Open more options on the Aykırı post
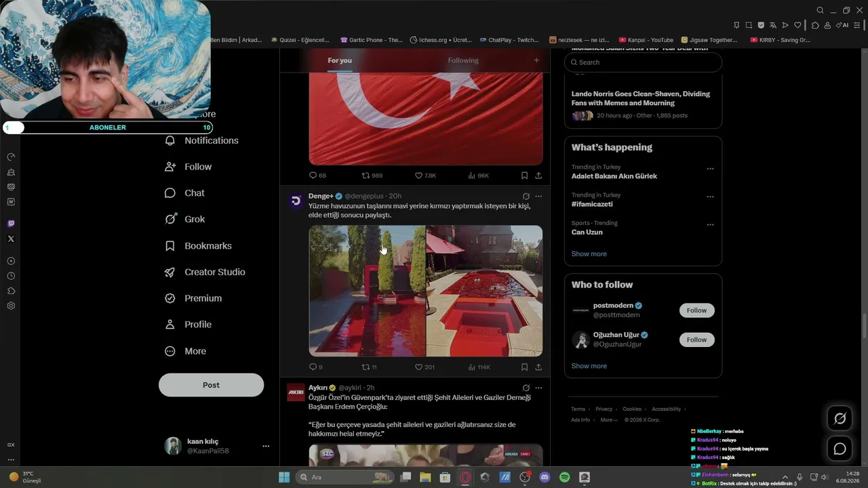 pos(538,388)
